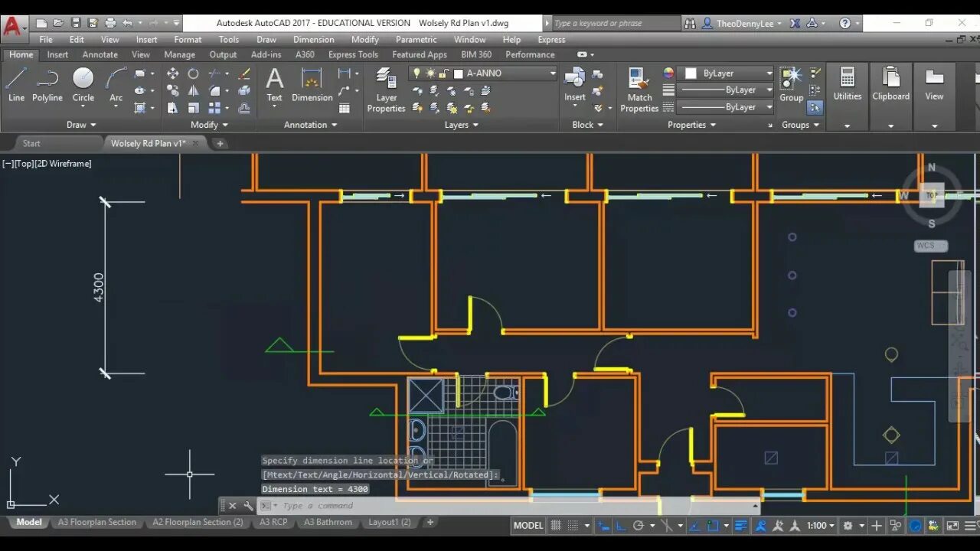Switch to the A3 Bathroom layout tab
The height and width of the screenshot is (551, 980).
pyautogui.click(x=328, y=523)
